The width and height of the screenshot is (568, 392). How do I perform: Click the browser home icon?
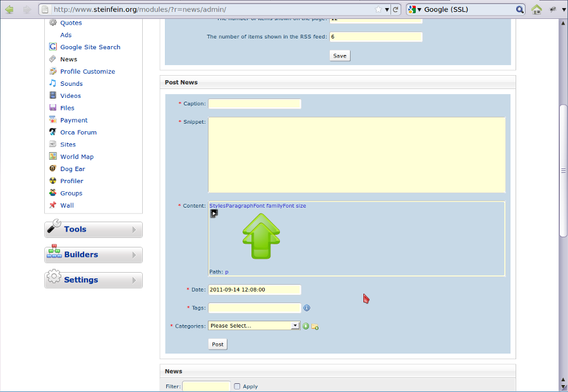coord(536,9)
